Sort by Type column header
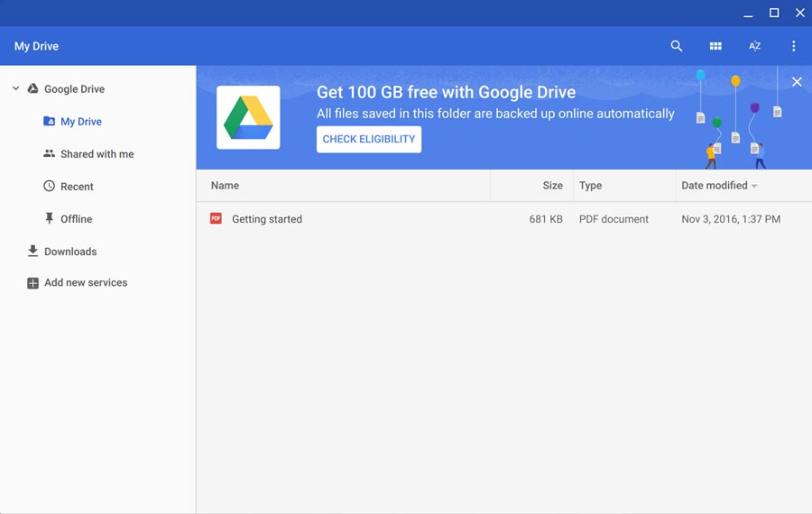 pyautogui.click(x=590, y=185)
